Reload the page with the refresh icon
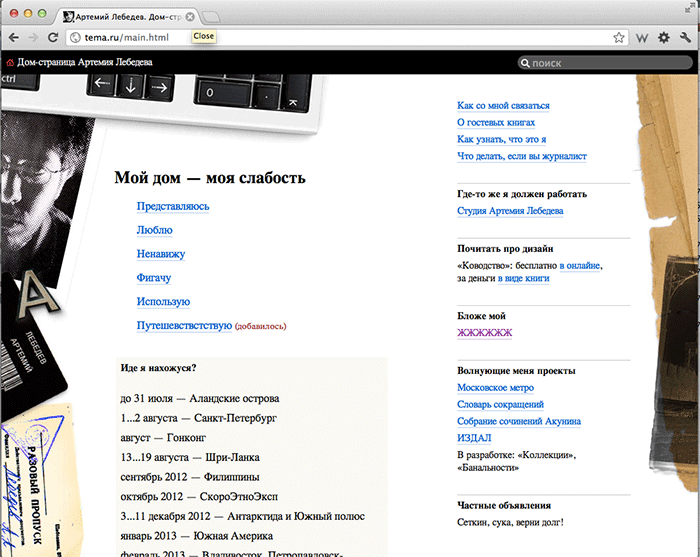The image size is (700, 557). point(55,38)
